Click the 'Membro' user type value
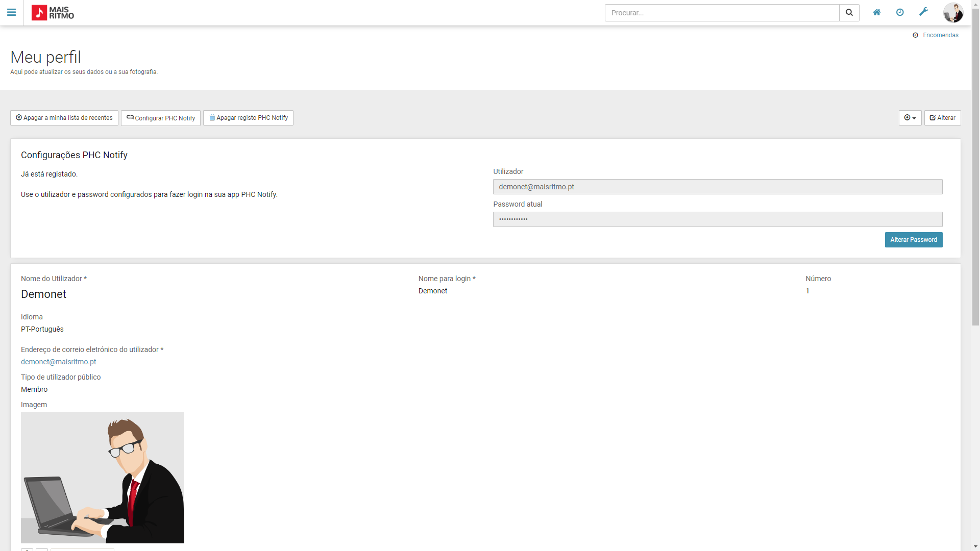This screenshot has height=551, width=980. pyautogui.click(x=34, y=389)
